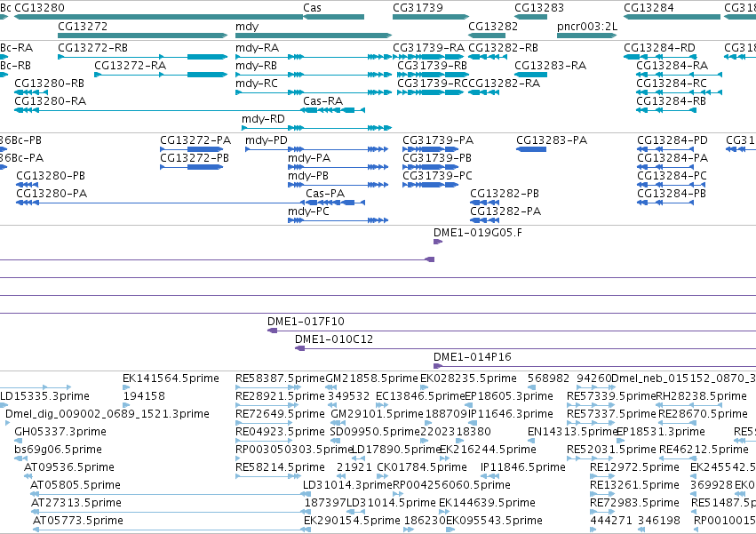756x534 pixels.
Task: Open EST RE12972.5prime
Action: click(x=634, y=467)
